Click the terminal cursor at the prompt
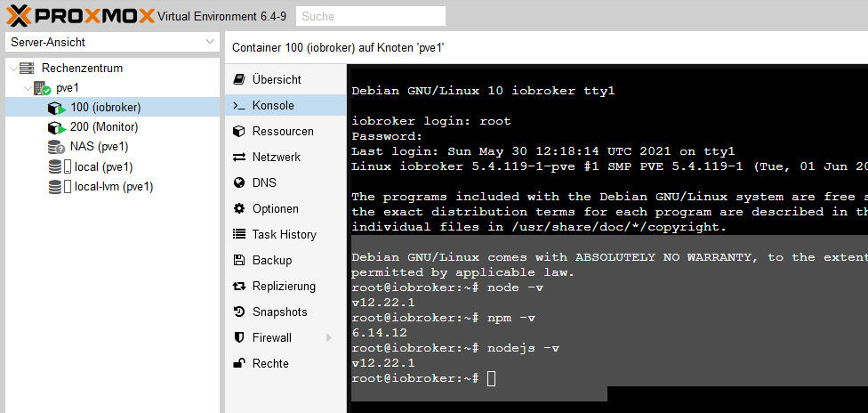 [492, 378]
